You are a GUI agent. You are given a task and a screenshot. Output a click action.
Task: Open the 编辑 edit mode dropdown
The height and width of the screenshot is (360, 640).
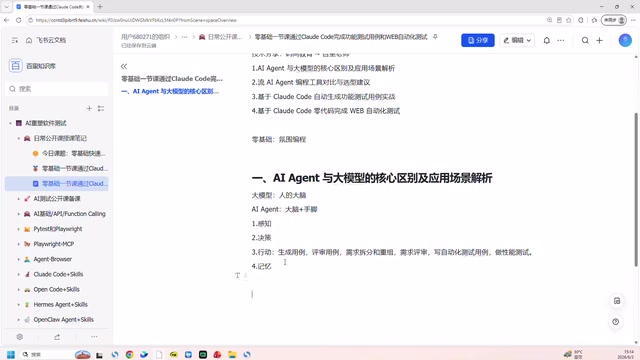pyautogui.click(x=517, y=40)
